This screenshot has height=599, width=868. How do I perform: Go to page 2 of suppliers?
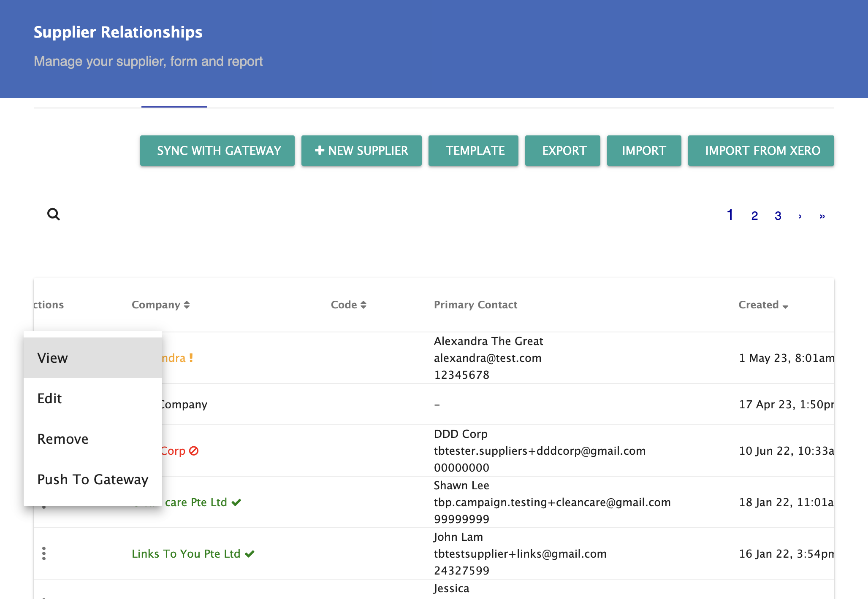tap(755, 216)
